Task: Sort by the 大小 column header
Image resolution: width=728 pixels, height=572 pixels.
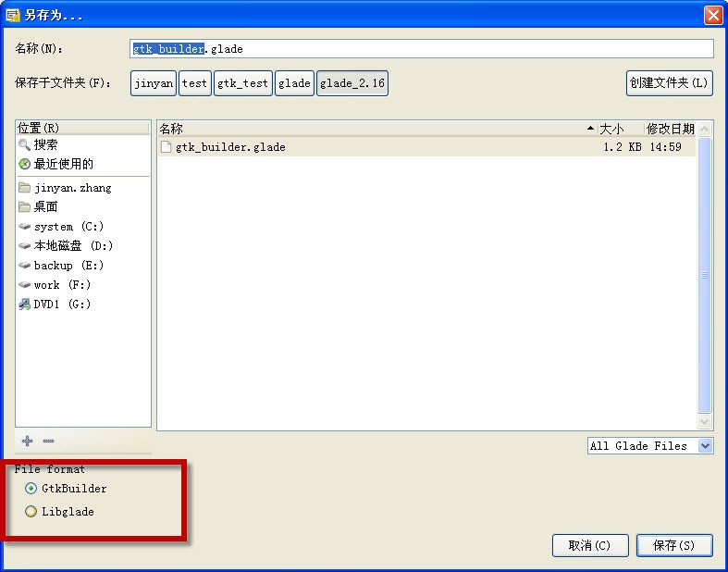Action: pyautogui.click(x=621, y=129)
